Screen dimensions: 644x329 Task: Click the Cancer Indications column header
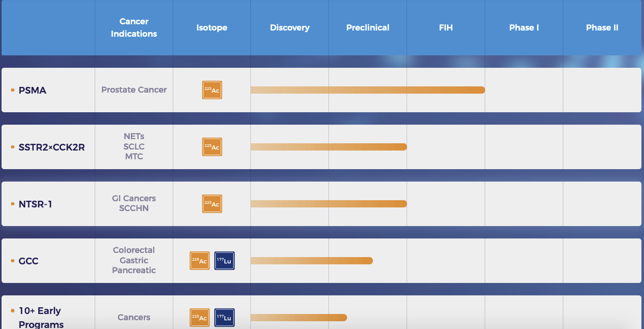coord(134,28)
